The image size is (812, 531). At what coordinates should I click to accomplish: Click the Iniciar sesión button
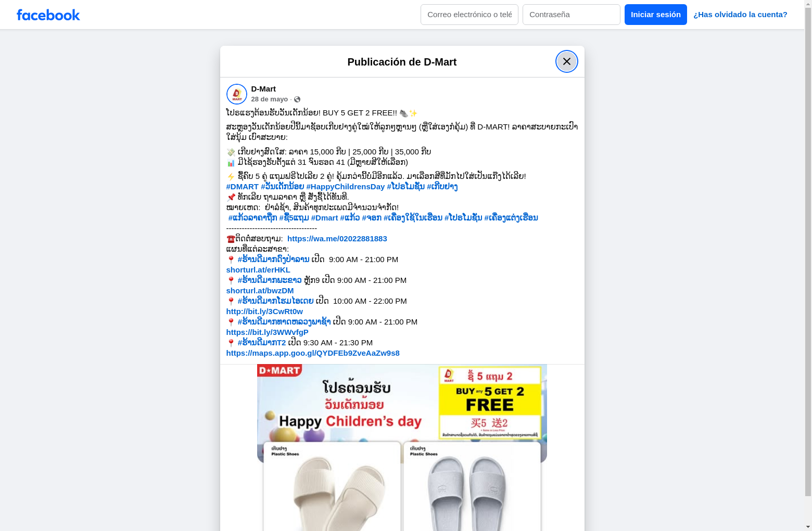656,15
